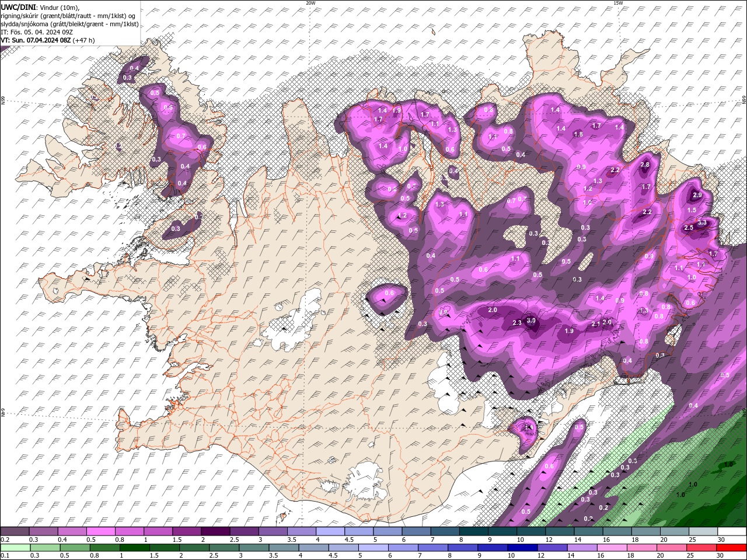Screen dimensions: 747x560
Task: Pick the dark green 1 swatch in rain legend
Action: (134, 548)
